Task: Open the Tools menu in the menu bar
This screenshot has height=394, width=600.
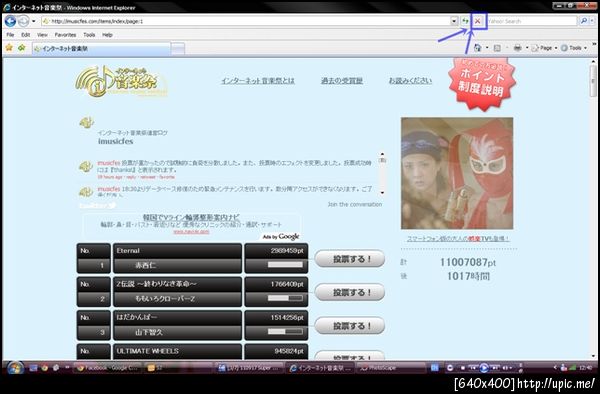Action: coord(89,35)
